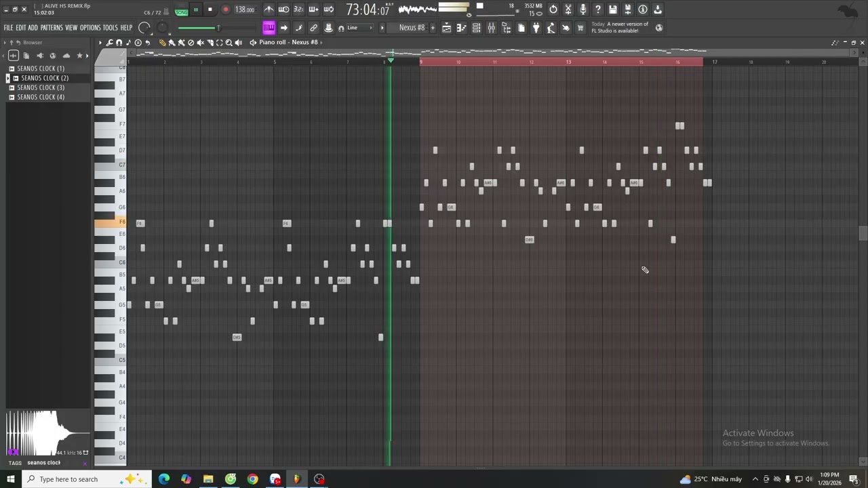
Task: Toggle the metronome button
Action: [x=269, y=9]
